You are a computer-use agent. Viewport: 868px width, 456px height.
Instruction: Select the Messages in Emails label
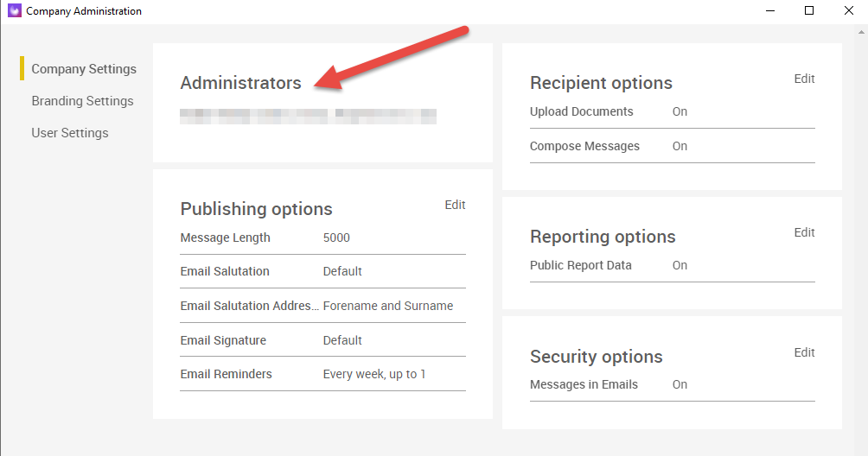click(584, 384)
